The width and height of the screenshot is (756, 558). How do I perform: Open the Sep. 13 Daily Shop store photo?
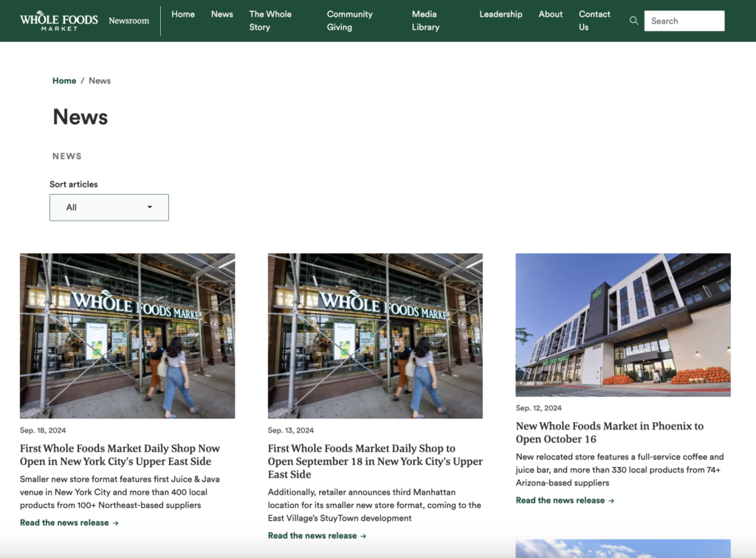[375, 336]
